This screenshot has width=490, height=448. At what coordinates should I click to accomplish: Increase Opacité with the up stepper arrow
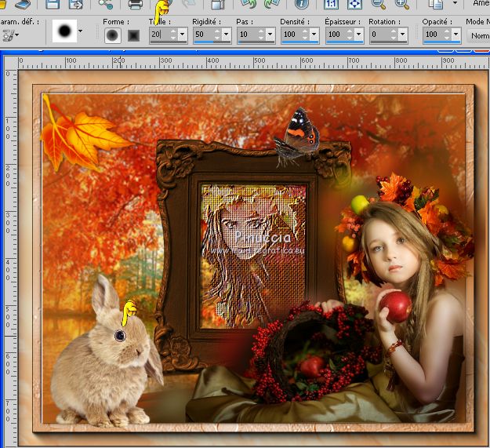pyautogui.click(x=447, y=31)
